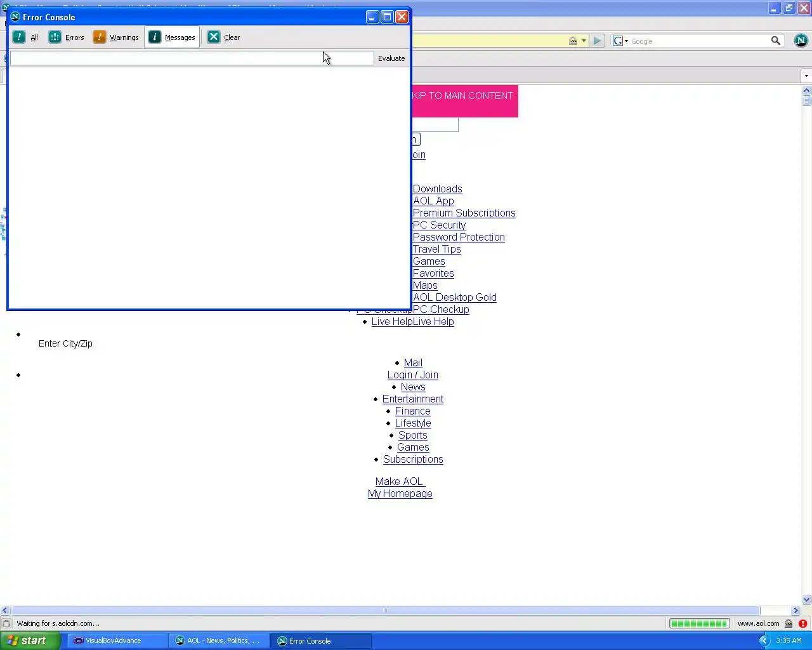Show All entries in Error Console

point(26,37)
